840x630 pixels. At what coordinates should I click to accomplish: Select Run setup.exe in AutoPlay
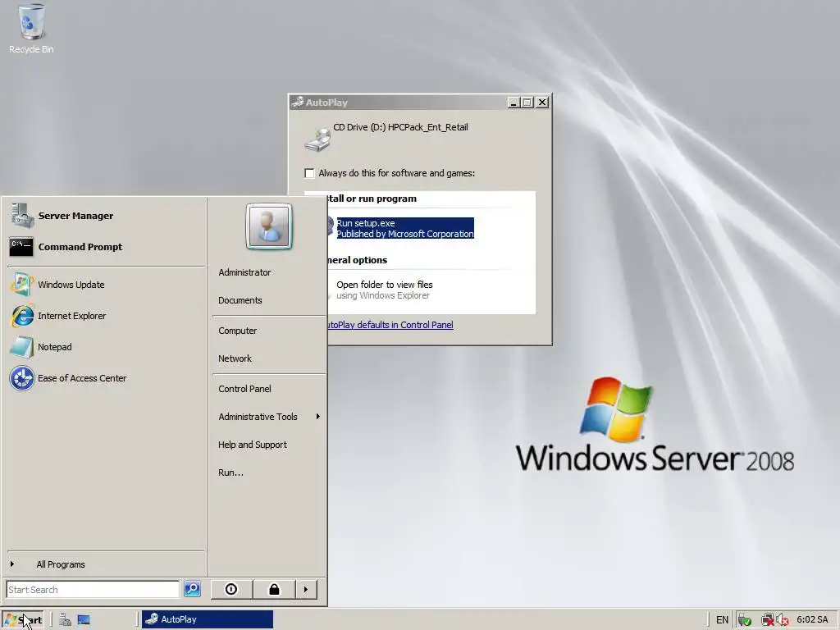pyautogui.click(x=405, y=228)
